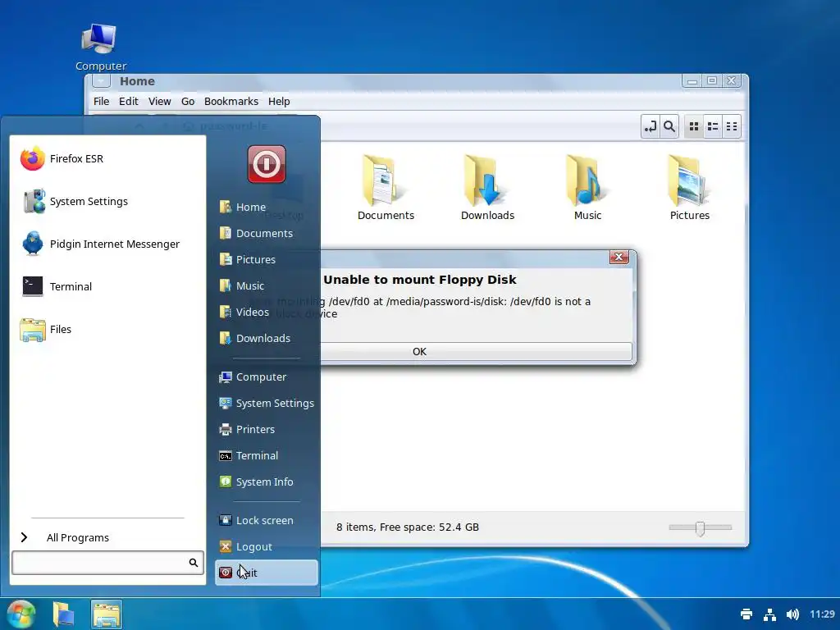Open Pictures place in start menu
The image size is (840, 630).
267,259
